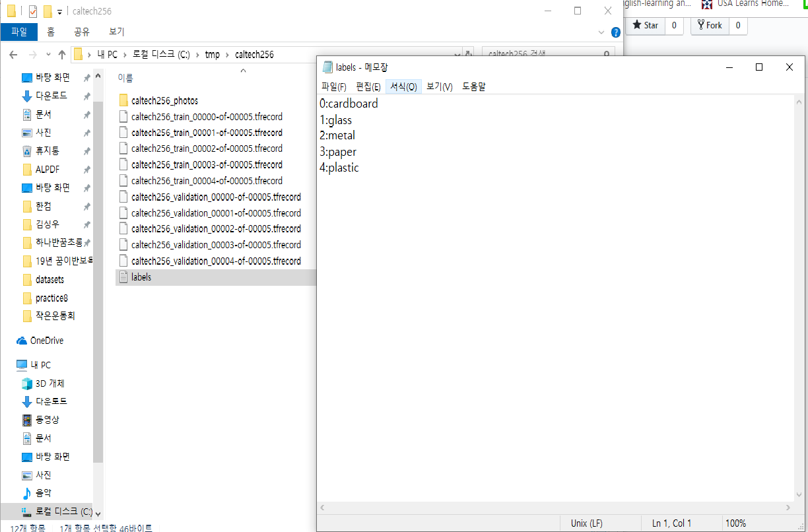The width and height of the screenshot is (808, 532).
Task: Open OneDrive from the navigation pane
Action: coord(48,340)
